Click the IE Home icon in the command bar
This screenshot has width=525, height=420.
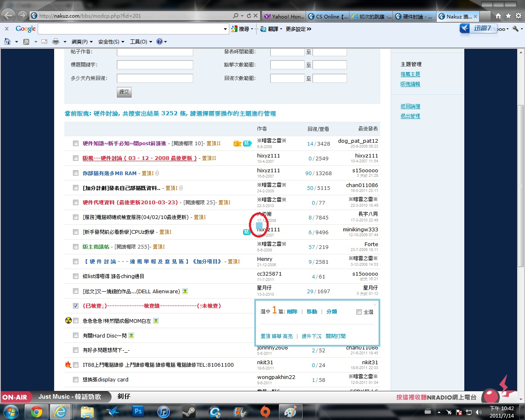7,41
